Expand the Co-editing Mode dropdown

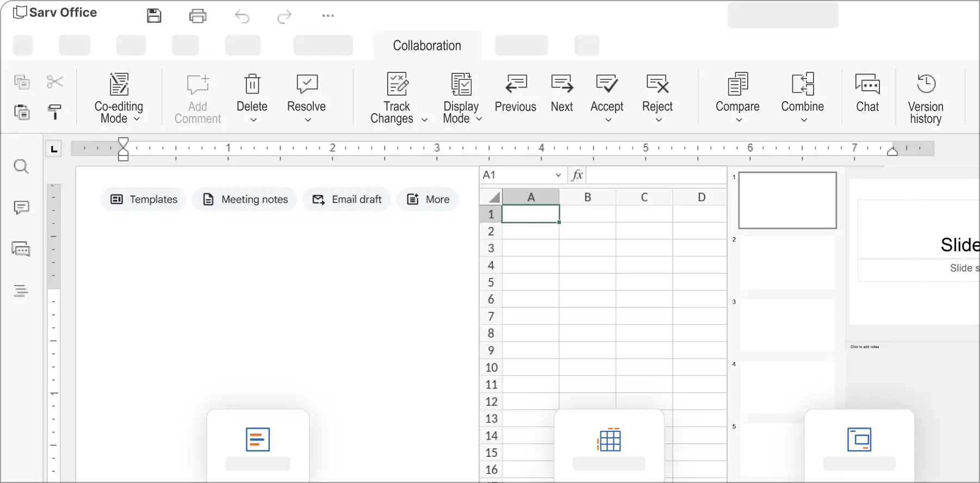137,119
